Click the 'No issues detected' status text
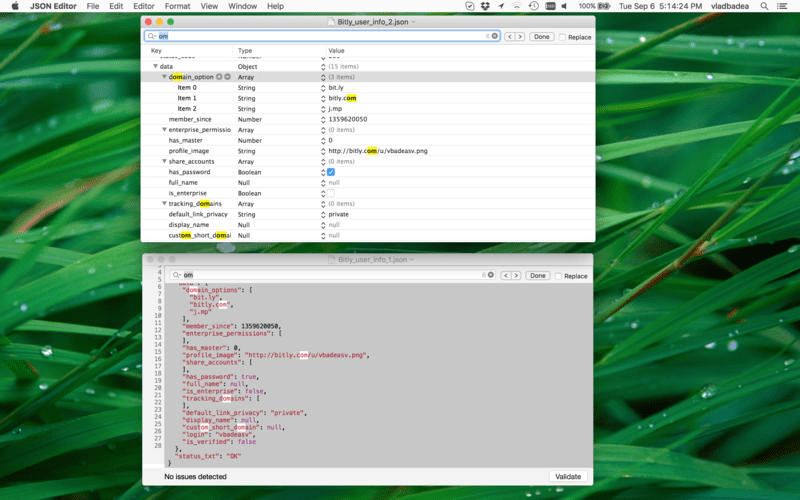Viewport: 800px width, 500px height. coord(195,477)
